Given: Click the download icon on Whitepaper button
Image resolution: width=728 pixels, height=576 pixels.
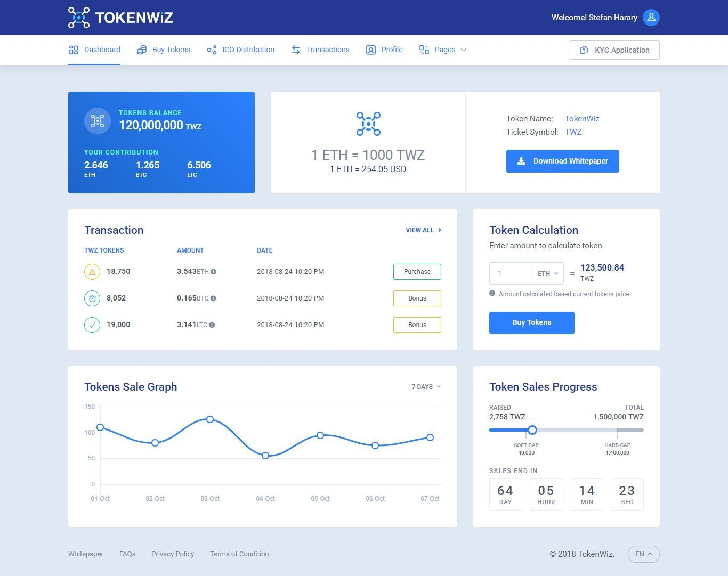Looking at the screenshot, I should pos(522,161).
